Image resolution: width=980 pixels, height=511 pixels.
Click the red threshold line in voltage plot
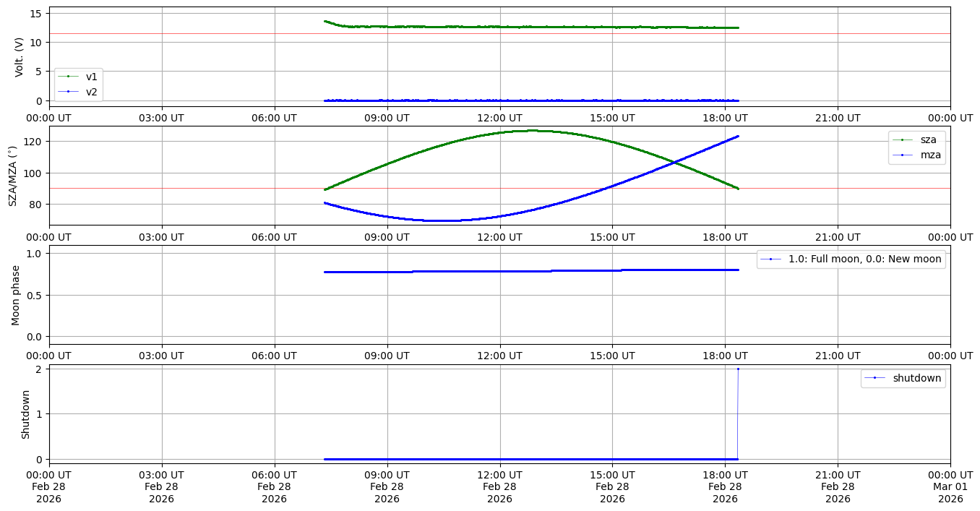pyautogui.click(x=181, y=33)
